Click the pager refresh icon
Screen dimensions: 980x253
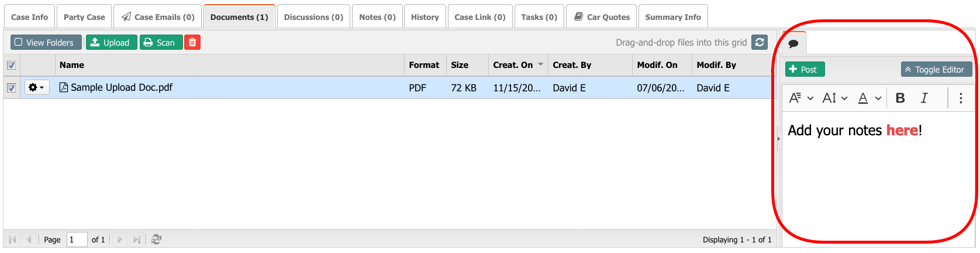[156, 240]
